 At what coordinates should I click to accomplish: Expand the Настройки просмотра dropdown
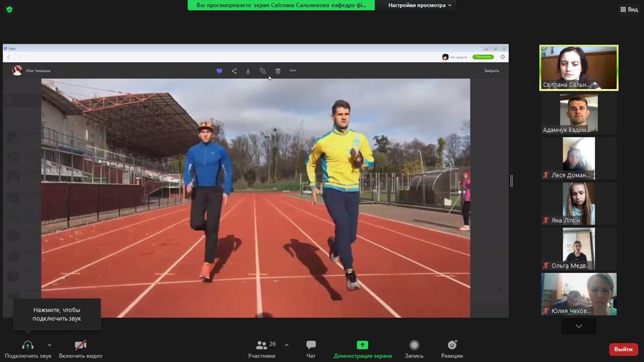(420, 5)
